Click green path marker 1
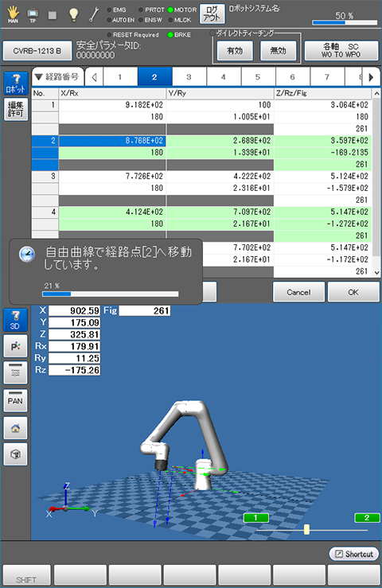 [x=256, y=518]
